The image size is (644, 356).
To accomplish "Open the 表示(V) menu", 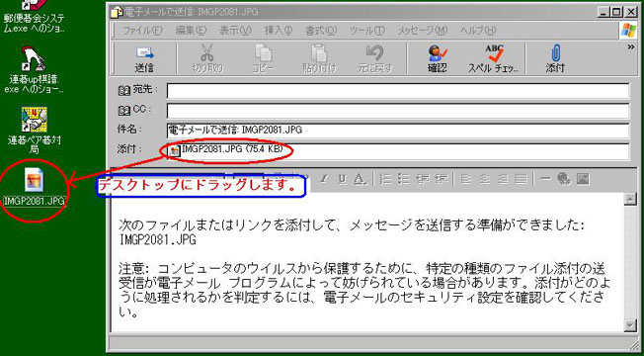I will pyautogui.click(x=235, y=31).
